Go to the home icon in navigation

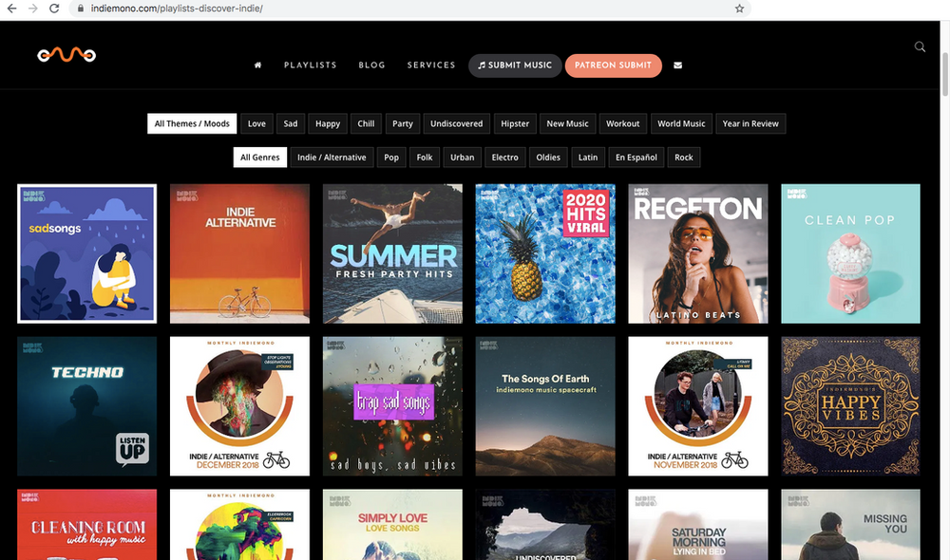[257, 65]
